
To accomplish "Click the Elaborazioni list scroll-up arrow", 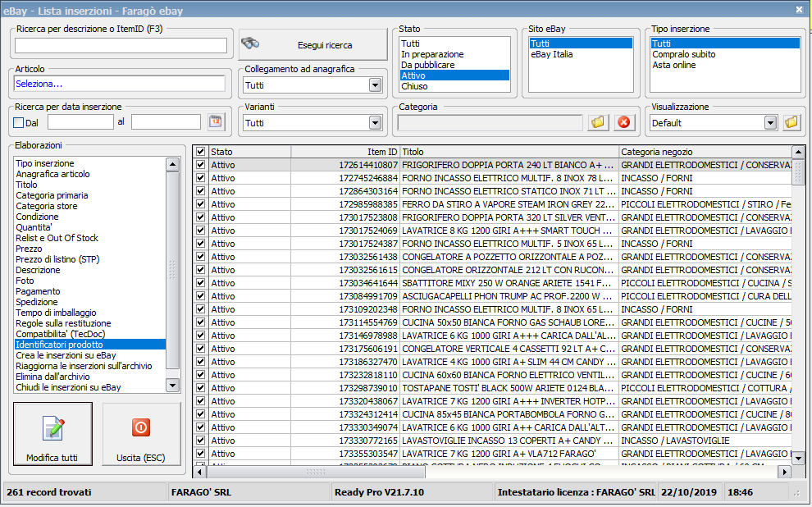I will click(172, 165).
